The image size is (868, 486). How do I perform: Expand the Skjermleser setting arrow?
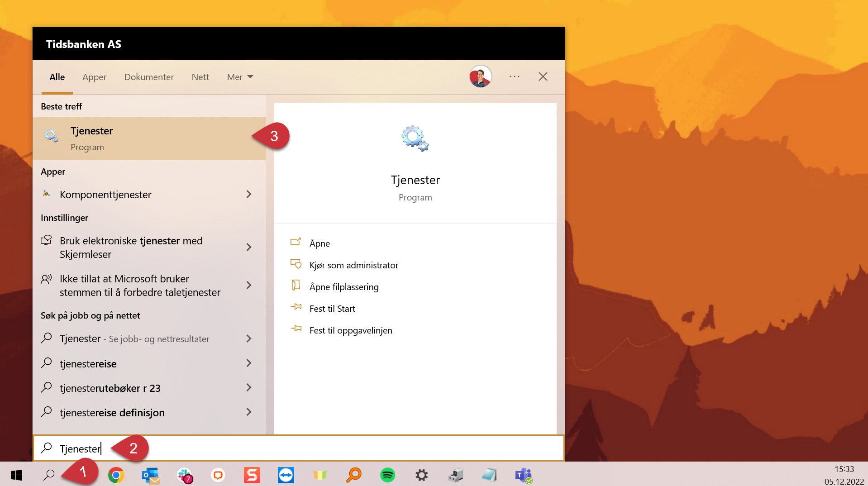(x=248, y=247)
